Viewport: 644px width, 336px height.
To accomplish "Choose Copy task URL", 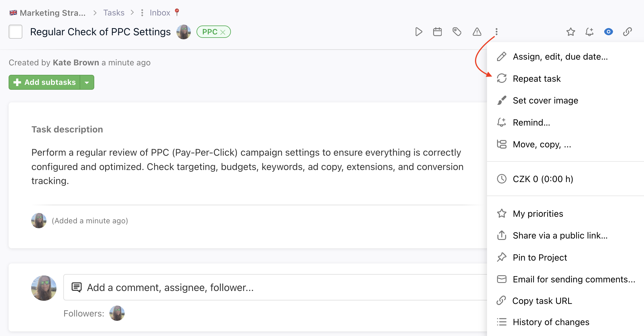I will coord(566,301).
